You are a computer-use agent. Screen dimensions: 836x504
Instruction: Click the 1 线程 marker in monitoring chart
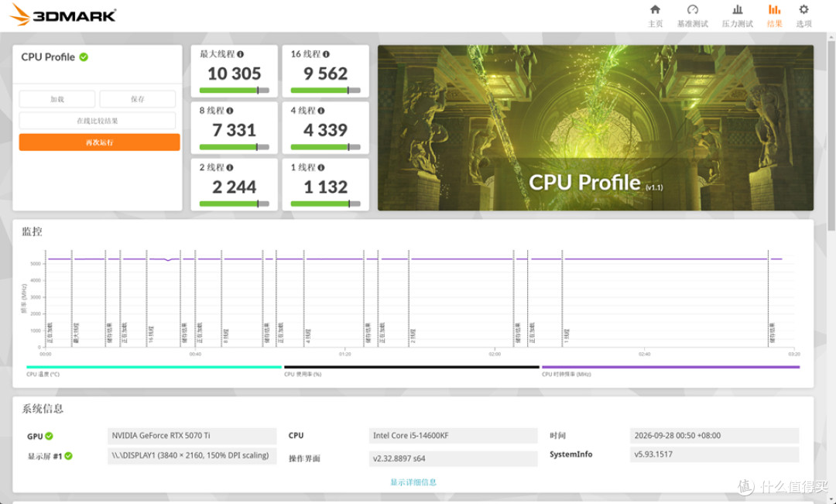tap(567, 335)
